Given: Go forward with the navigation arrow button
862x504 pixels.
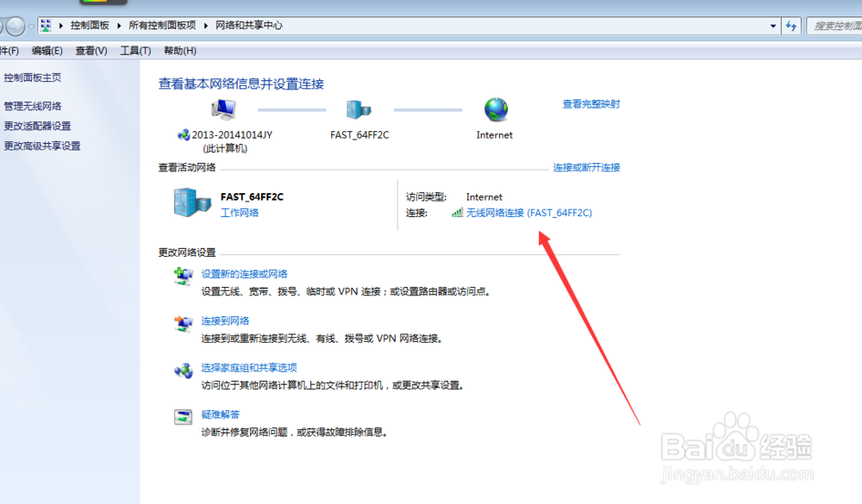Looking at the screenshot, I should click(16, 25).
